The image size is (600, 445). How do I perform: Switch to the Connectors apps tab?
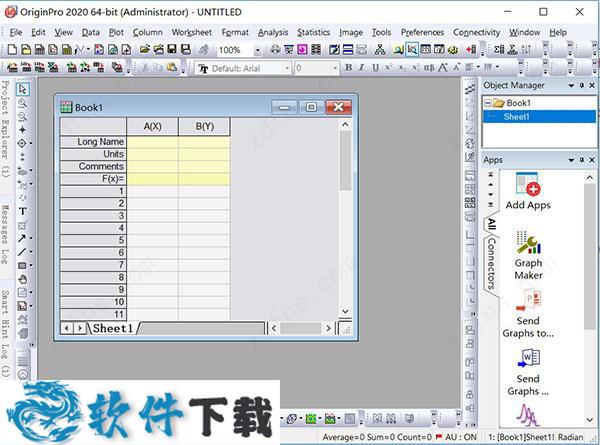coord(491,263)
